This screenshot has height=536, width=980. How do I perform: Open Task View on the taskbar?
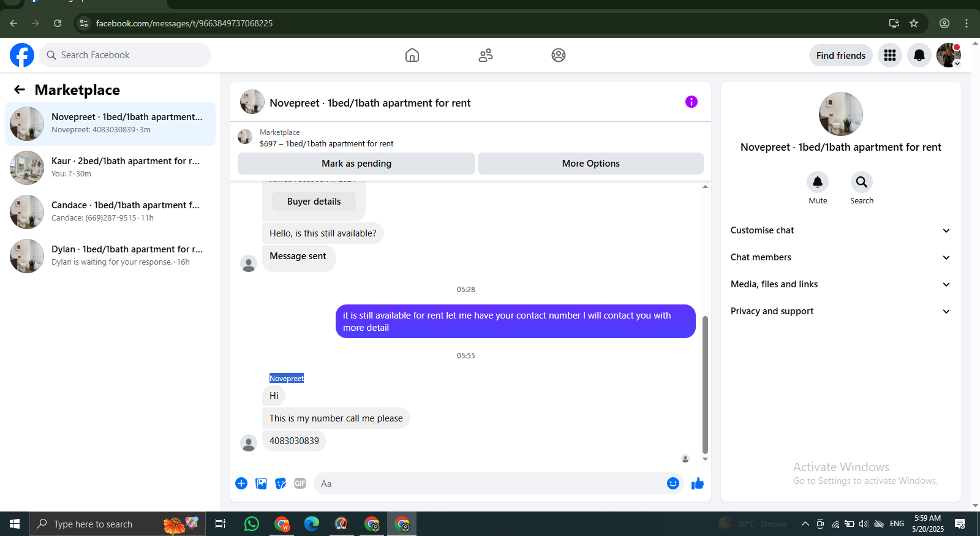pyautogui.click(x=221, y=524)
